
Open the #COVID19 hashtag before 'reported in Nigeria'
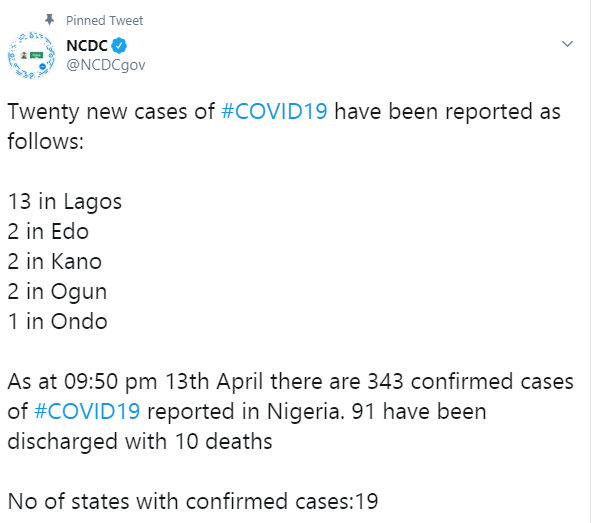[87, 411]
